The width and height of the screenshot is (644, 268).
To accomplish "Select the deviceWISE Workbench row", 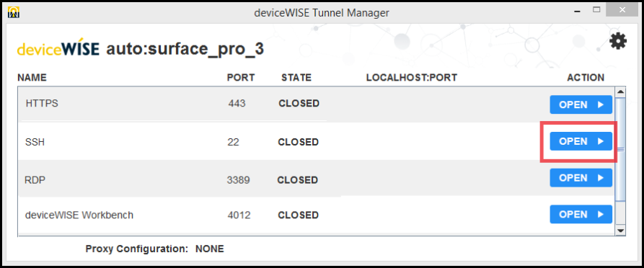I will click(x=317, y=215).
